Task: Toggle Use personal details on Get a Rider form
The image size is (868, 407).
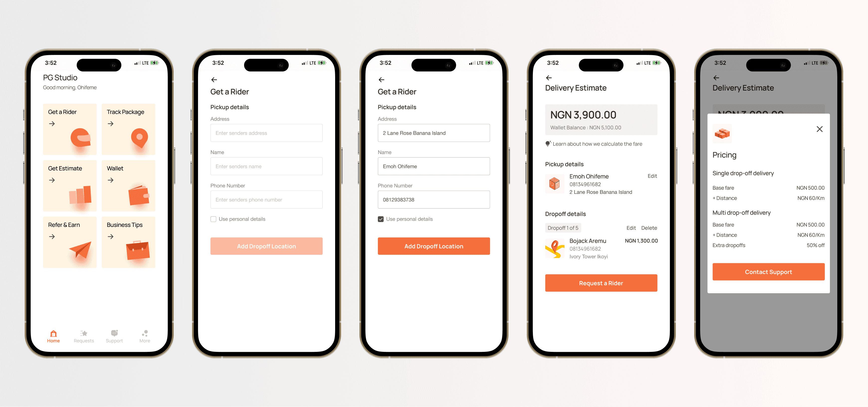Action: pos(214,219)
